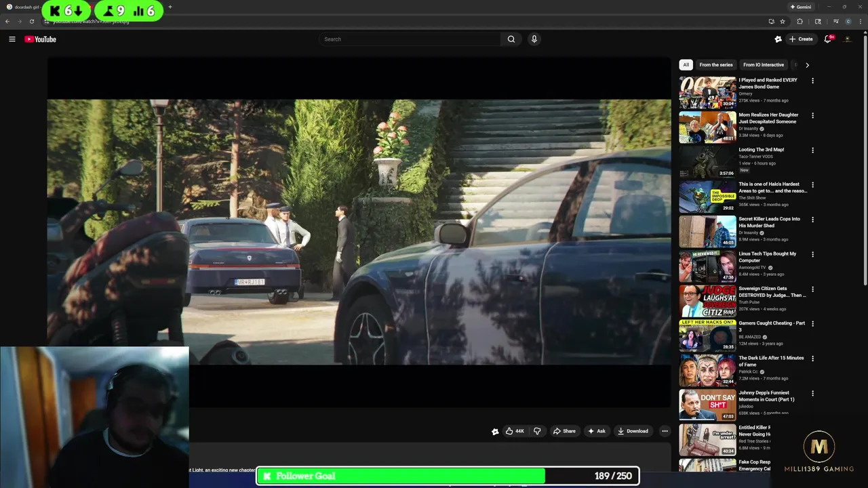Open Entitled Killer video thumbnail
The height and width of the screenshot is (488, 868).
tap(707, 440)
